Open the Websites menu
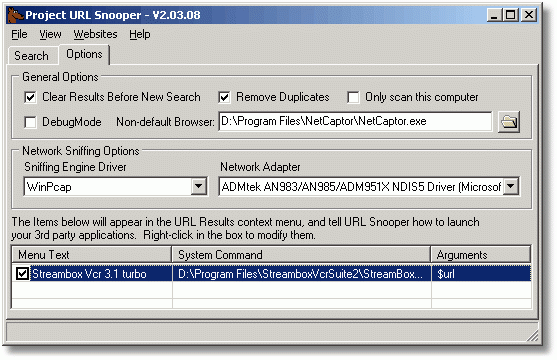This screenshot has width=557, height=360. click(x=95, y=34)
